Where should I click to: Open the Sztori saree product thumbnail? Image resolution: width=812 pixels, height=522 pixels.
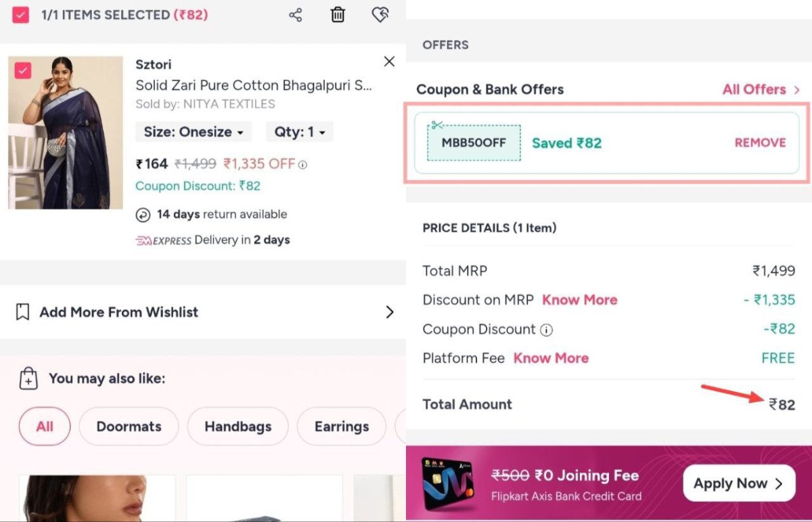[66, 133]
